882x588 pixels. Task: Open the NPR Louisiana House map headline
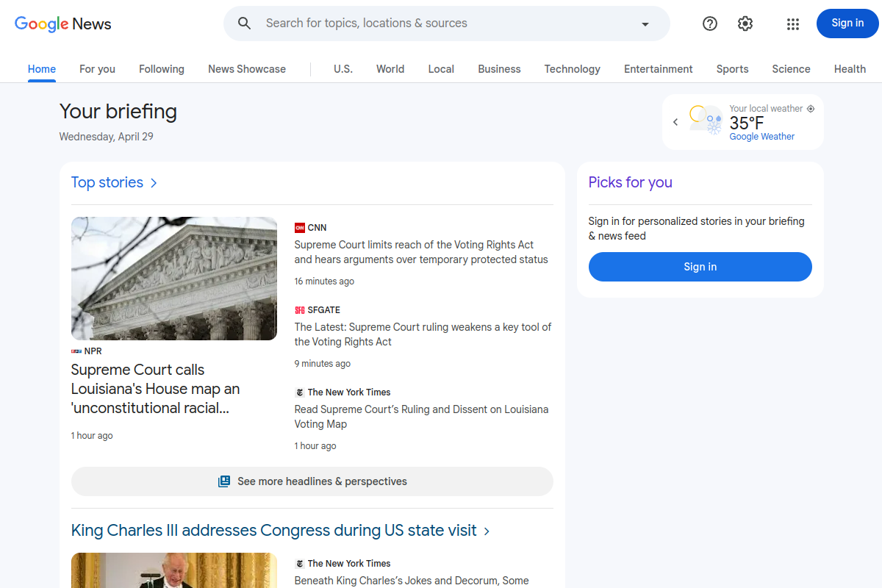[x=156, y=389]
